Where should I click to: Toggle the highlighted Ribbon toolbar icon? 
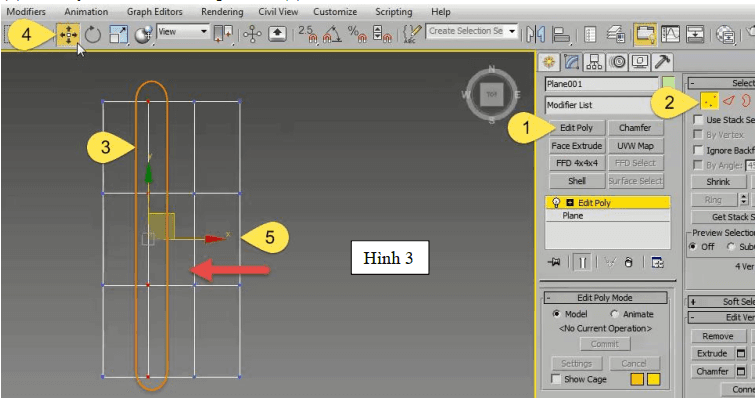pos(645,34)
